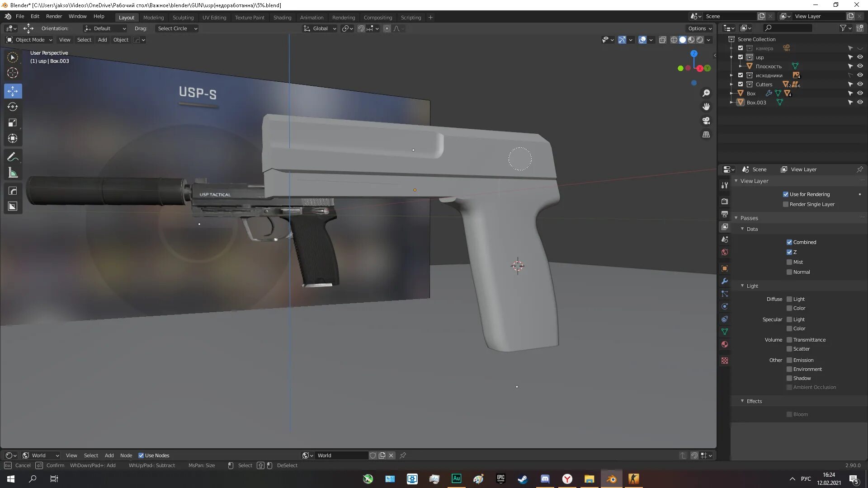Activate the Annotate pencil tool
The height and width of the screenshot is (488, 868).
13,157
